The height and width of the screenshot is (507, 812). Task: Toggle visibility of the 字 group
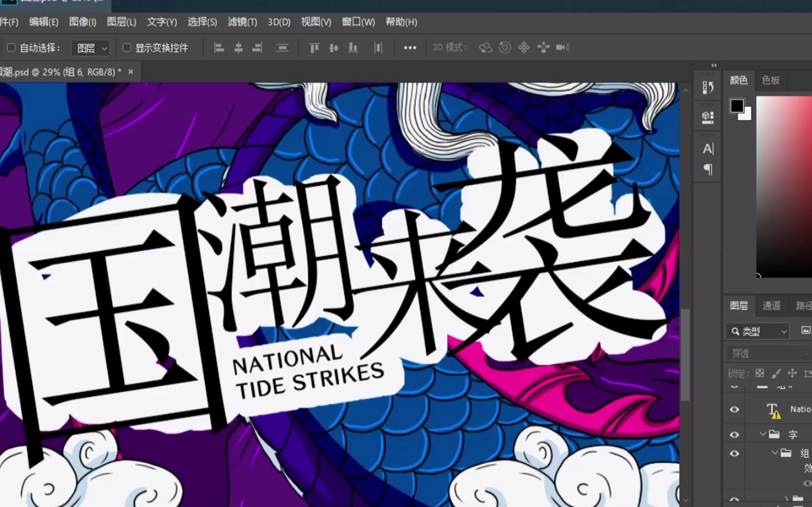pyautogui.click(x=734, y=435)
